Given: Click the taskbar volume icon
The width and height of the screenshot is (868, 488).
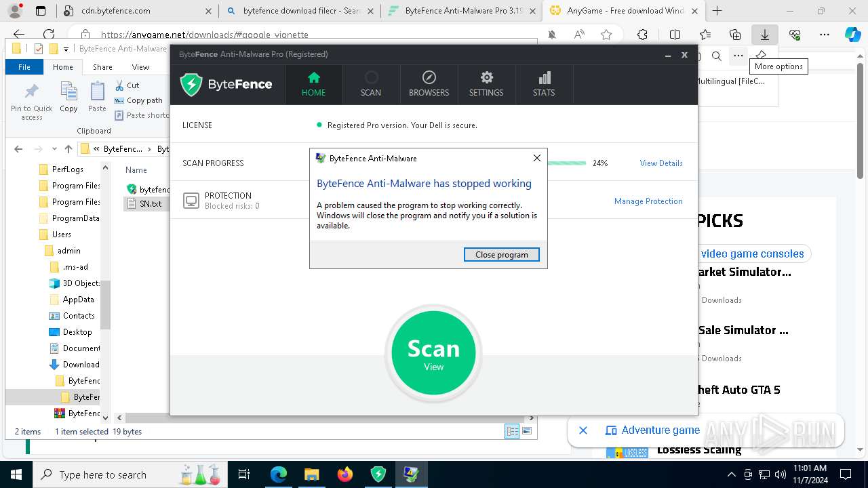Looking at the screenshot, I should [x=781, y=474].
